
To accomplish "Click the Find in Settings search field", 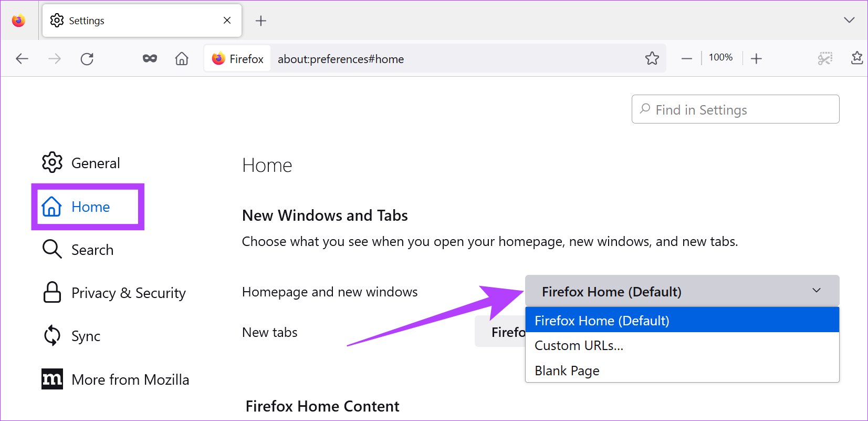I will click(x=735, y=109).
